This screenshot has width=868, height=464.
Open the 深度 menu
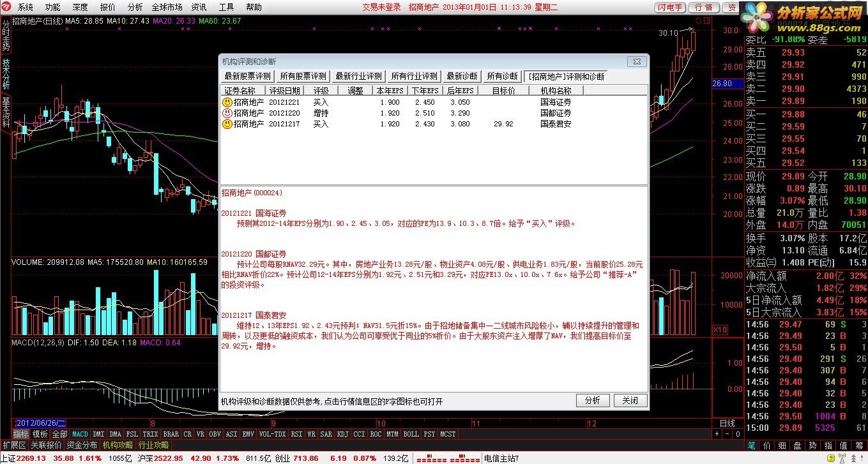(80, 7)
